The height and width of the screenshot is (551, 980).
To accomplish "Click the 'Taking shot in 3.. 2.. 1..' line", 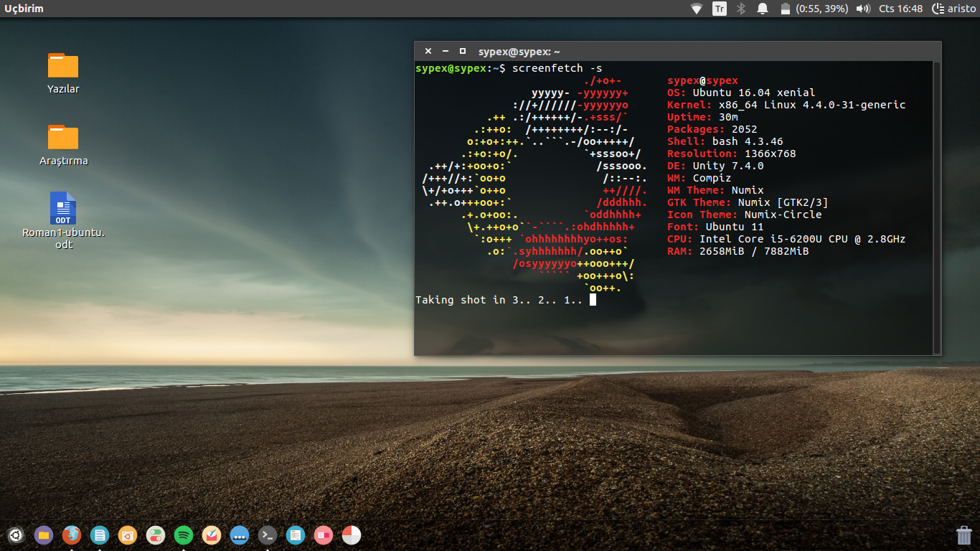I will [499, 300].
